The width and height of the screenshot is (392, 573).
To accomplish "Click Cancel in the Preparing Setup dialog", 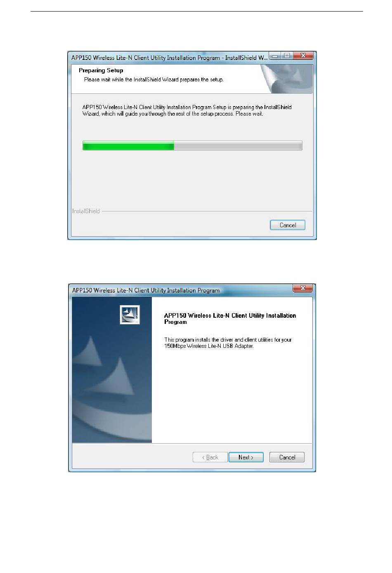I will [x=288, y=225].
